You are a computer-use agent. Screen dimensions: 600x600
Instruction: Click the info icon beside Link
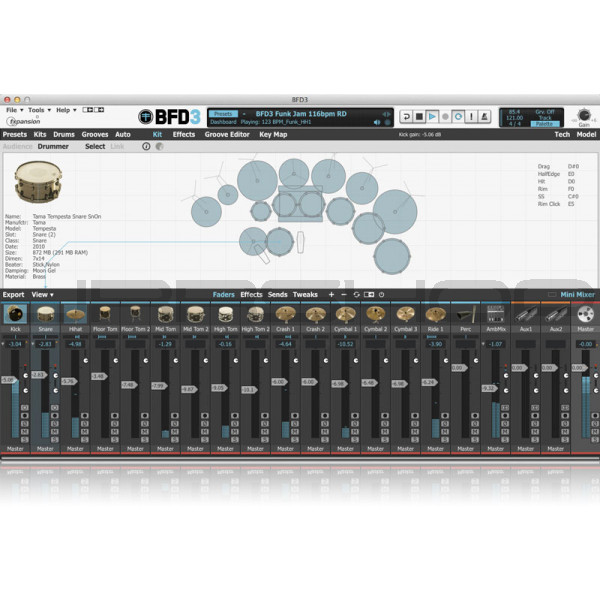tap(146, 146)
